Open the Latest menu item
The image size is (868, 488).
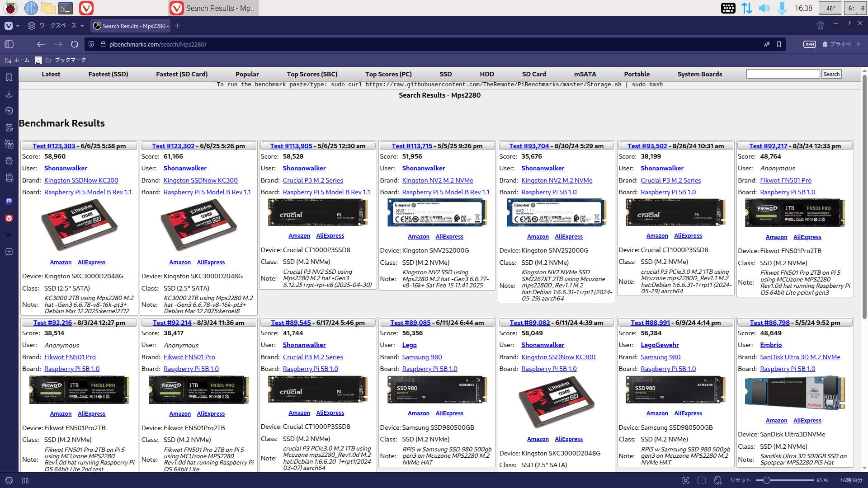coord(51,74)
